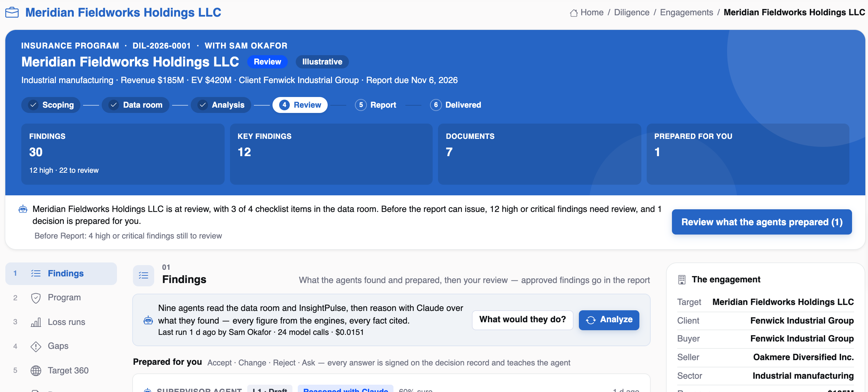Open Loss runs section in sidebar

[x=61, y=322]
